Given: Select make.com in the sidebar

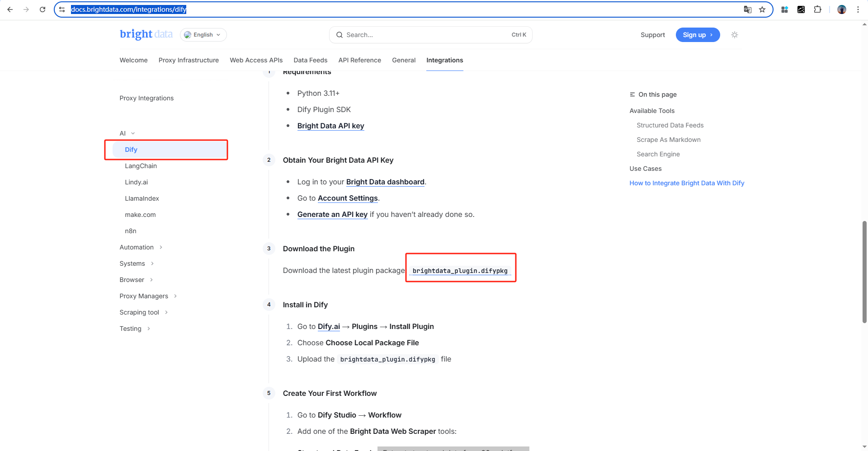Looking at the screenshot, I should click(140, 215).
